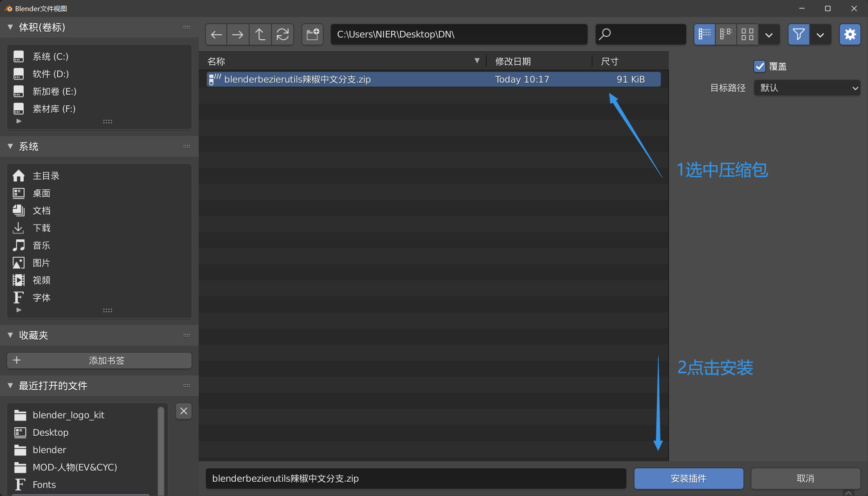
Task: Switch to thumbnail display mode
Action: (747, 34)
